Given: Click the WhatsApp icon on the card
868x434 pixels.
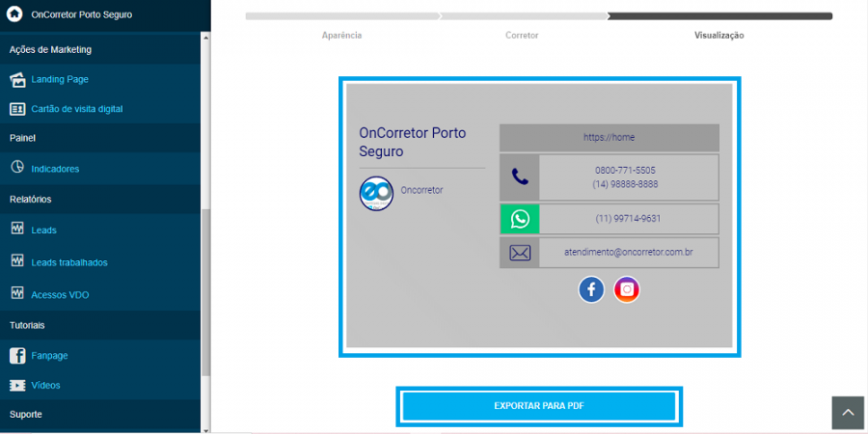Looking at the screenshot, I should (x=519, y=219).
